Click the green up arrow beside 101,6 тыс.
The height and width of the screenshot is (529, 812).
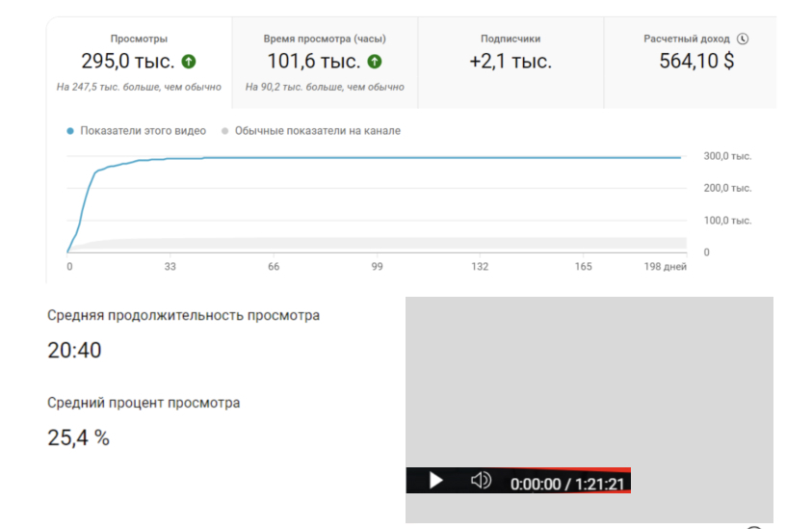pyautogui.click(x=375, y=62)
